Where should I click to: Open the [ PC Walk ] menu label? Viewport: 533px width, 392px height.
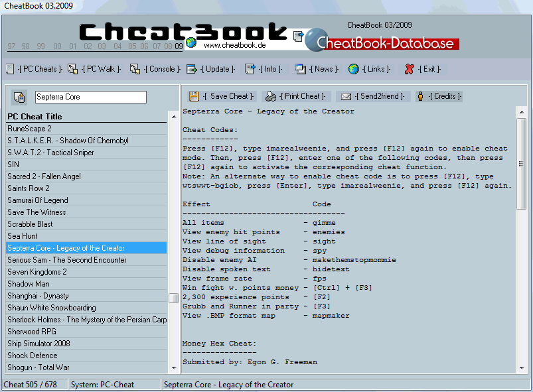[x=102, y=69]
